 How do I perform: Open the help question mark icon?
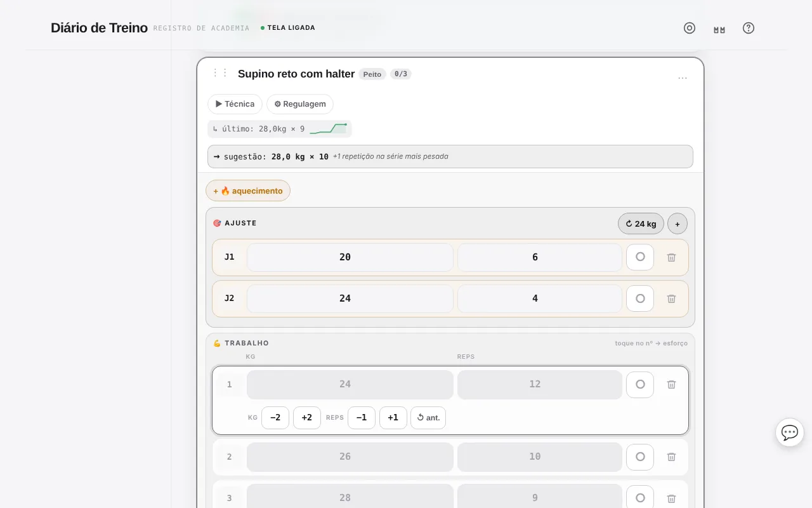point(749,28)
